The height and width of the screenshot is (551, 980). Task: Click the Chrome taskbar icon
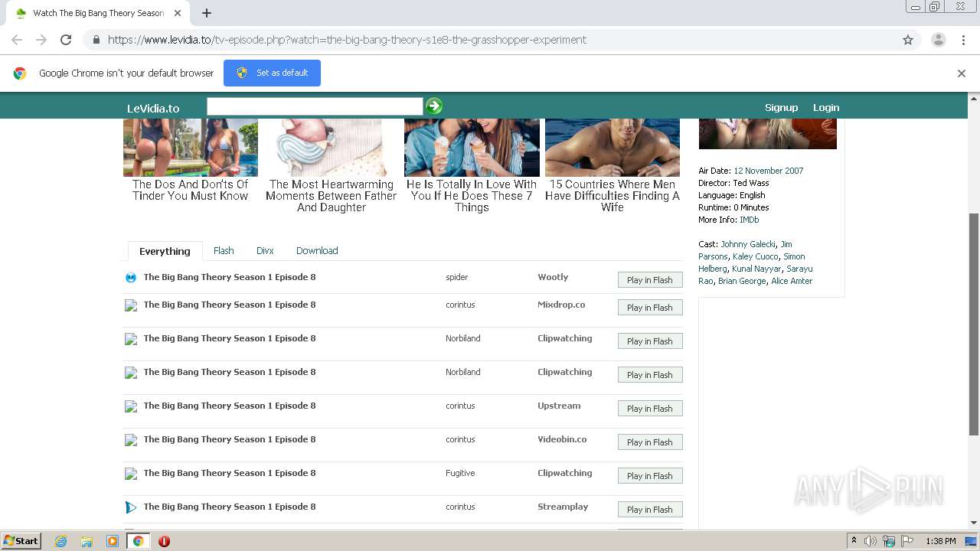tap(139, 541)
